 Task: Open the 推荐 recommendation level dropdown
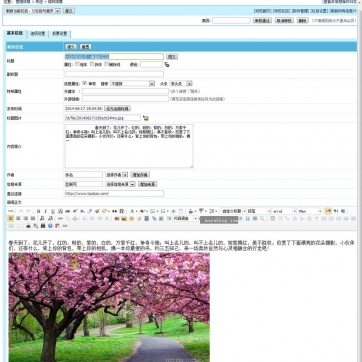(x=132, y=84)
